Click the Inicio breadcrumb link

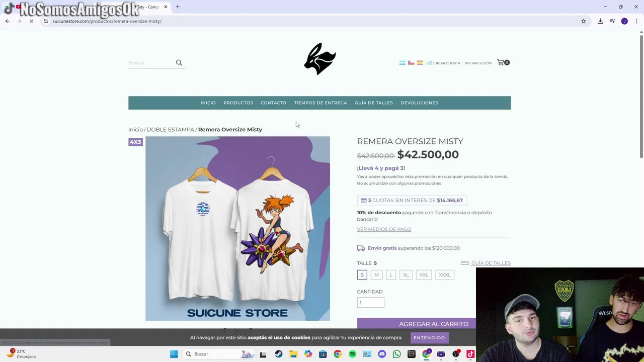(x=135, y=130)
